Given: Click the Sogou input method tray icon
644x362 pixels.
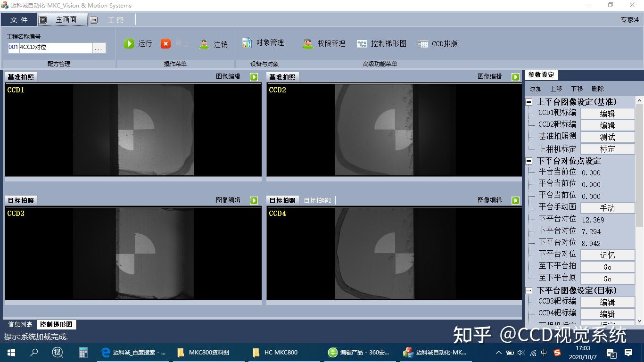Looking at the screenshot, I should coord(558,353).
